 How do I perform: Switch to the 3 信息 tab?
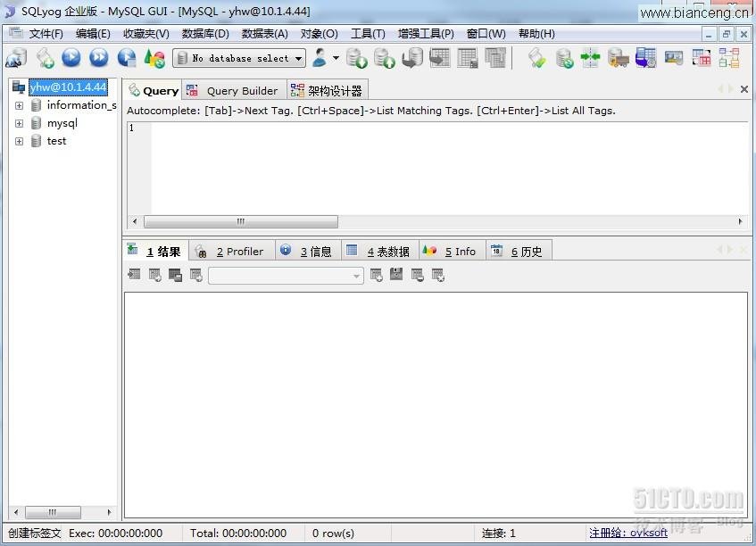tap(308, 251)
